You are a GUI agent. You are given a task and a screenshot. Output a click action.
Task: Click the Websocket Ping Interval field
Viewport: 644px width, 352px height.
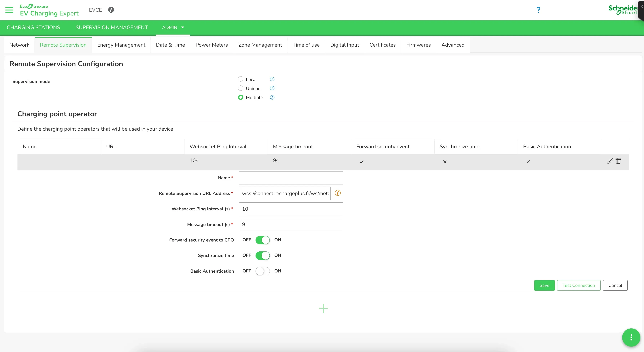click(291, 209)
